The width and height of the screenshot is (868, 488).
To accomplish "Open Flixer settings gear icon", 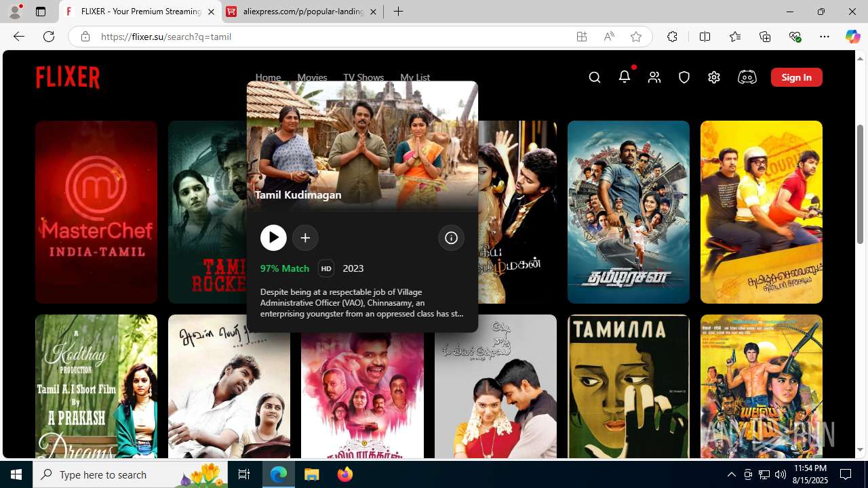I will click(x=714, y=77).
